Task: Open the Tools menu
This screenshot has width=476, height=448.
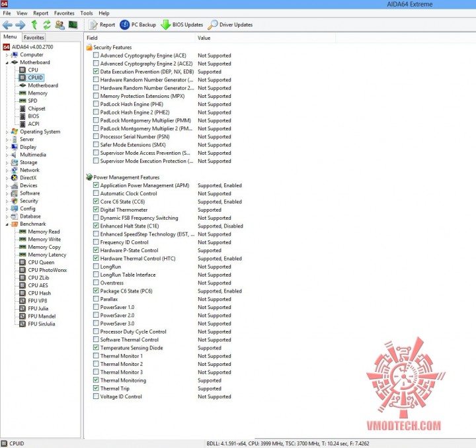Action: (87, 13)
